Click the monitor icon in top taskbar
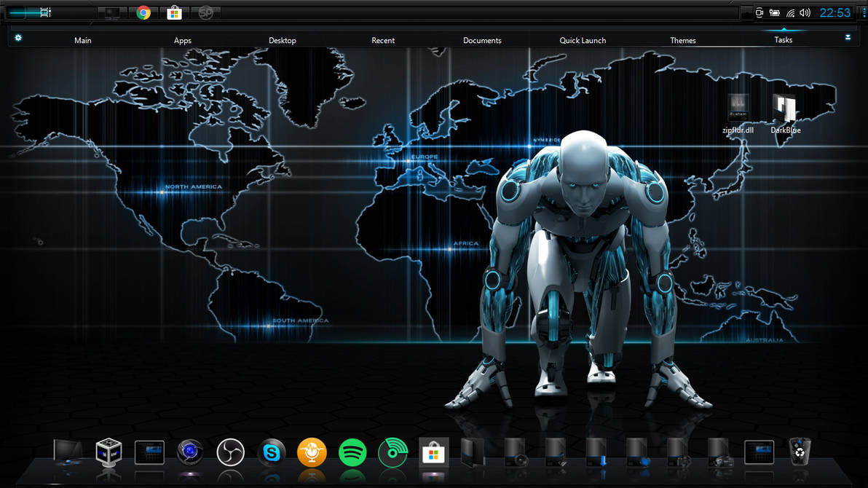Viewport: 868px width, 488px height. [x=112, y=12]
